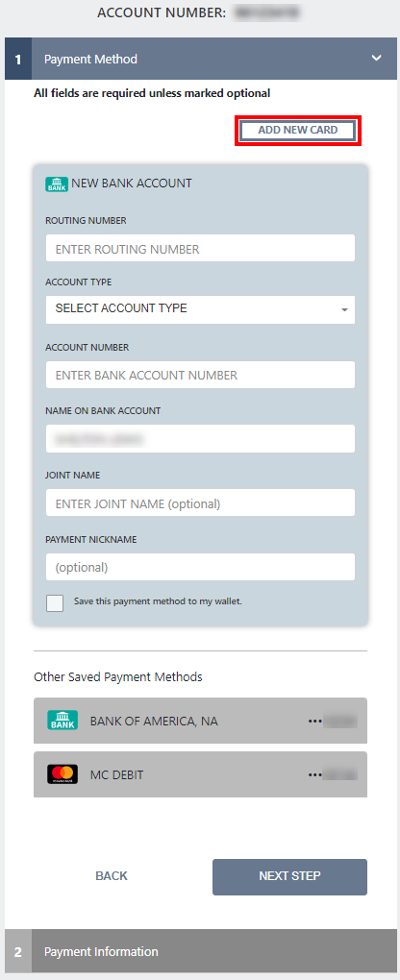
Task: Focus the Payment Nickname optional field
Action: 200,567
